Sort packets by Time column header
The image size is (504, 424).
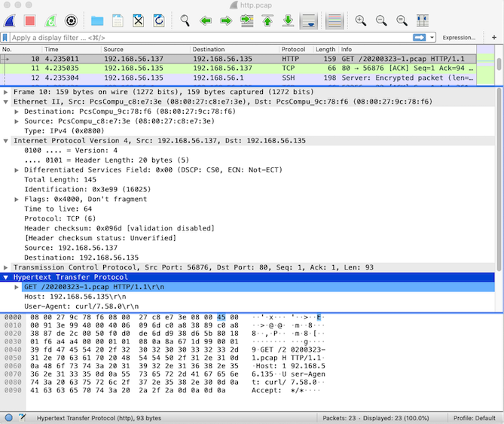[72, 49]
